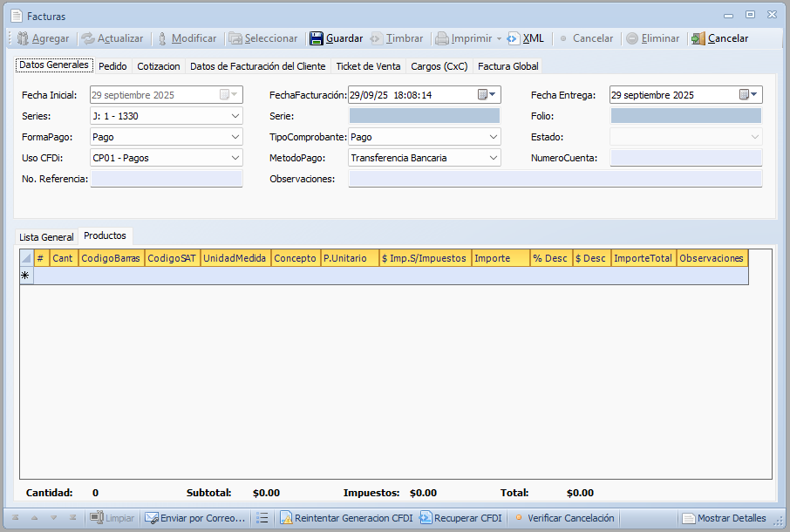
Task: Click the Recuperar CFDI icon
Action: tap(426, 518)
